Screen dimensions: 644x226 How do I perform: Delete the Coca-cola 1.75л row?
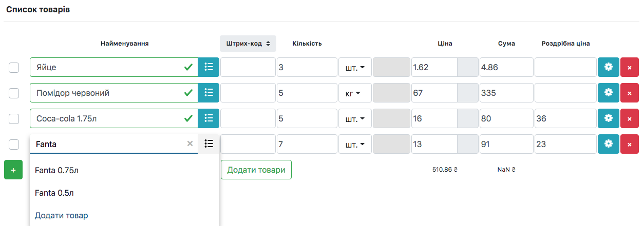630,118
